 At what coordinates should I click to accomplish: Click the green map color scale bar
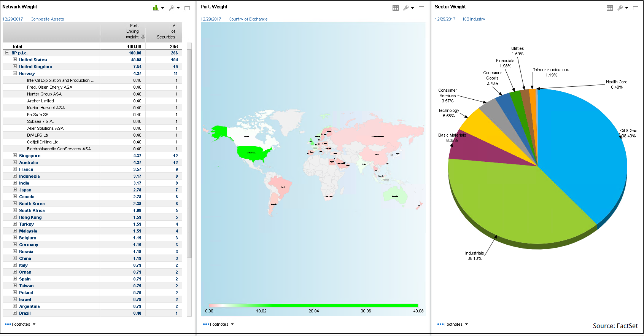pyautogui.click(x=313, y=306)
